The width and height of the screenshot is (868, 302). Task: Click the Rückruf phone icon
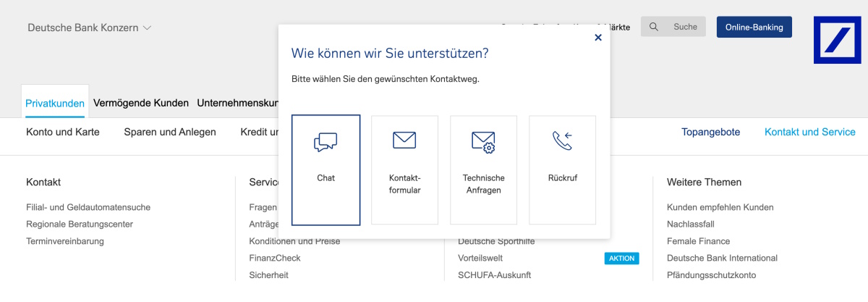[x=562, y=140]
